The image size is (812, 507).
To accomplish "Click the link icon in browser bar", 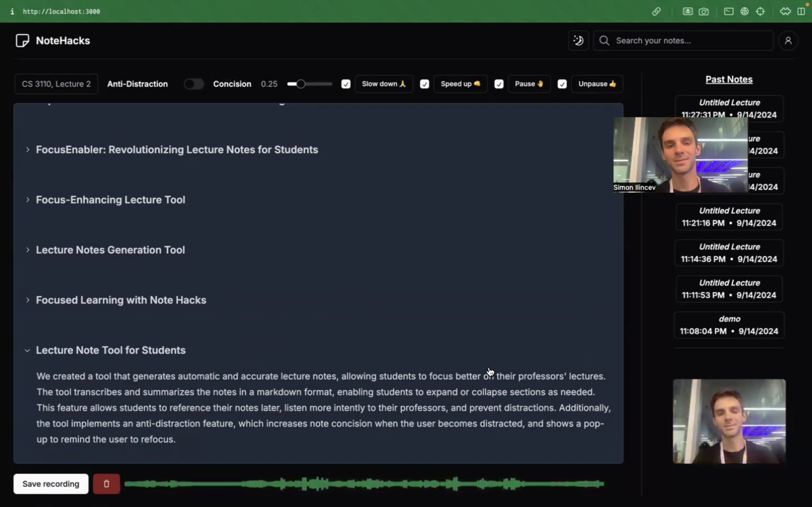I will [x=656, y=11].
